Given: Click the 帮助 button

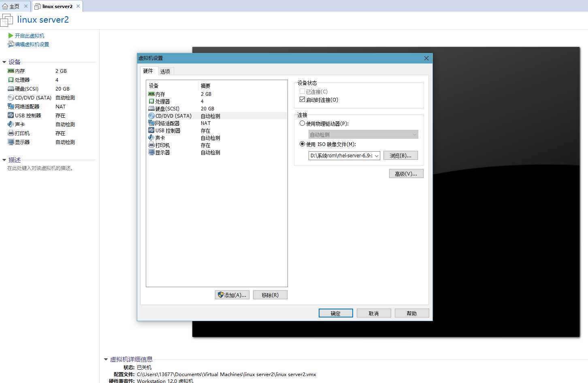Looking at the screenshot, I should click(x=412, y=313).
